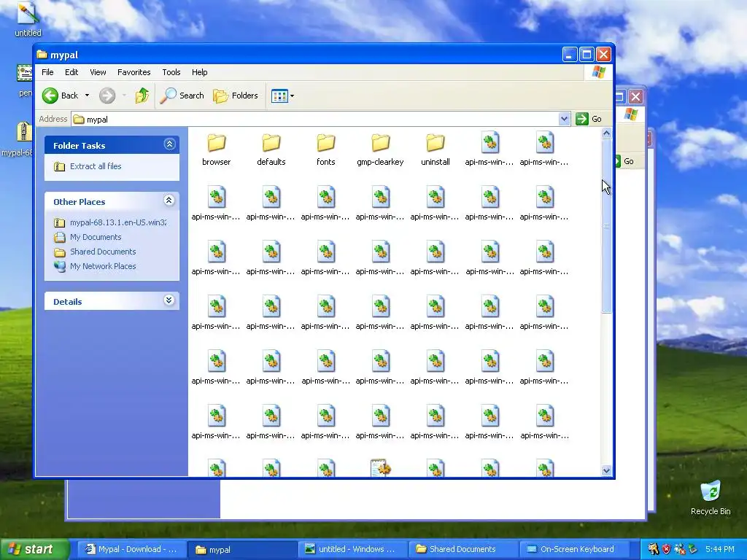Viewport: 747px width, 560px height.
Task: Open the File menu
Action: 47,72
